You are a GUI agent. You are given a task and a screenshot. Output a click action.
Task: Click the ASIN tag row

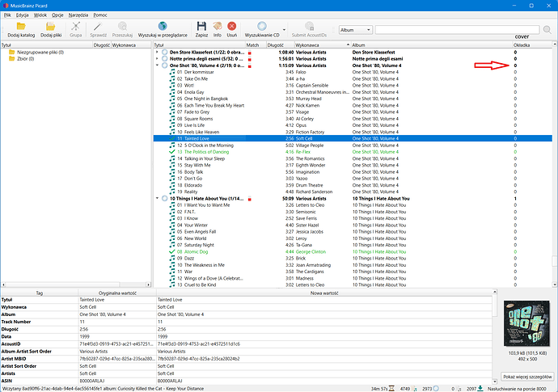coord(247,381)
